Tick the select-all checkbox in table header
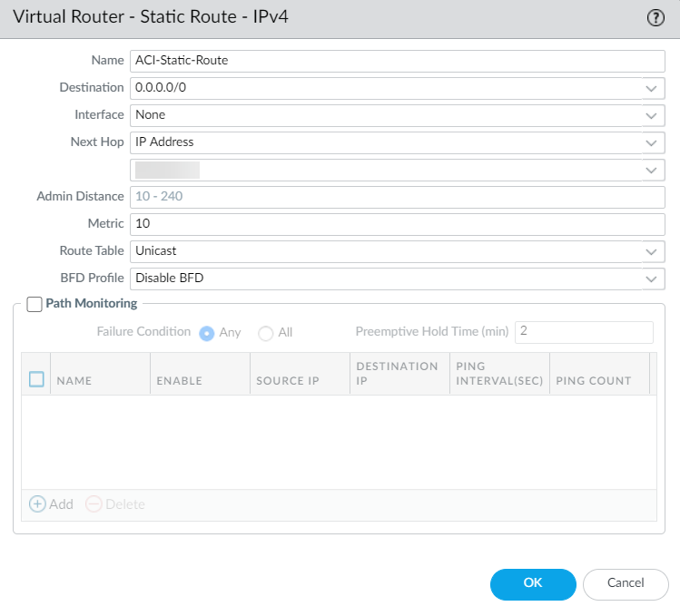The width and height of the screenshot is (680, 616). 36,379
